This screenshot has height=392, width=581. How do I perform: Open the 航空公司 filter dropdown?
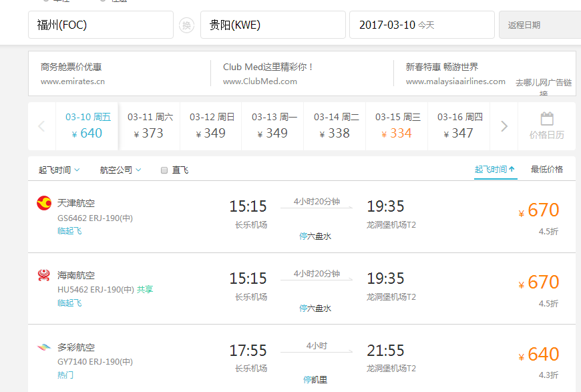tap(118, 169)
